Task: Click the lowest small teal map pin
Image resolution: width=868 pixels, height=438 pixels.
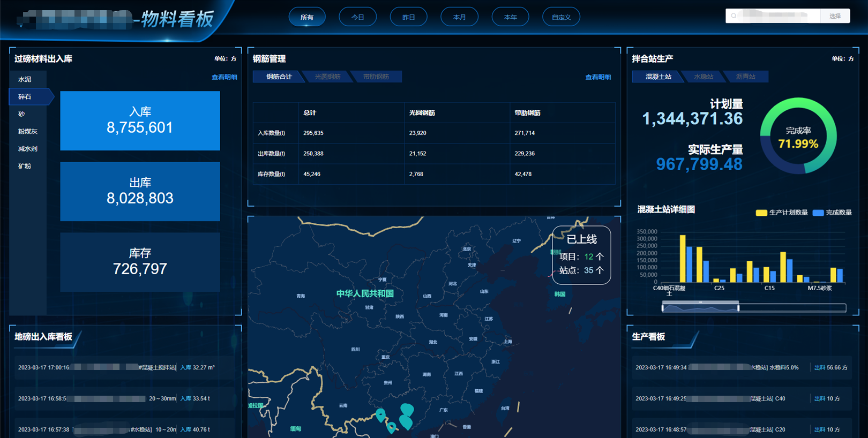Action: coord(392,427)
